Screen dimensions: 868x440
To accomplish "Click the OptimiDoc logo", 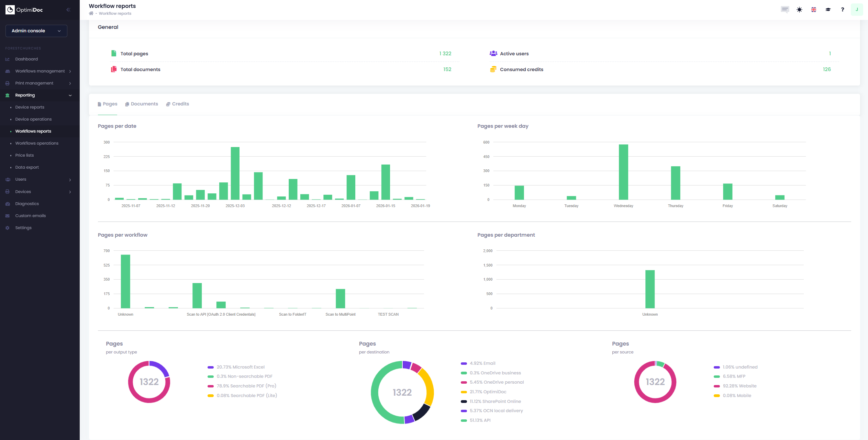I will click(x=24, y=10).
